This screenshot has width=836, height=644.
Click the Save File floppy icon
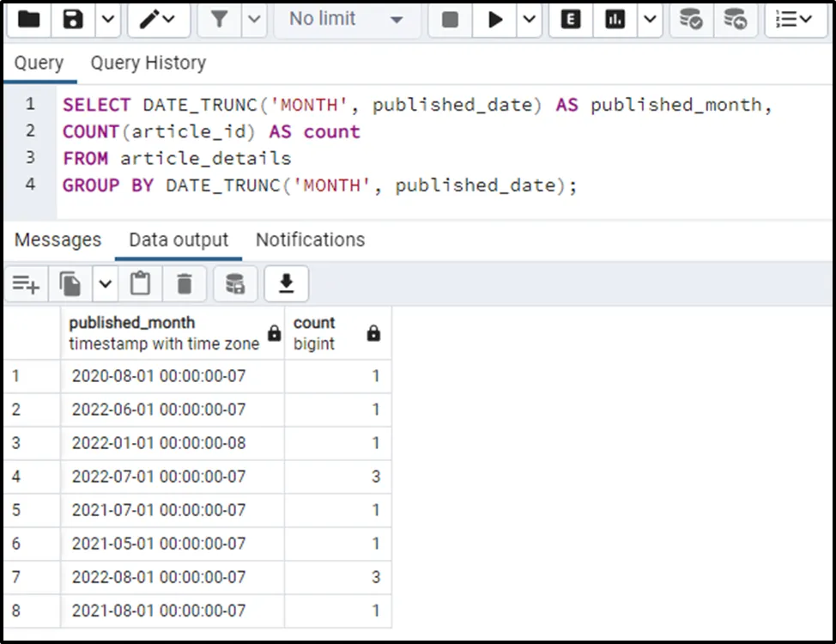[x=73, y=19]
